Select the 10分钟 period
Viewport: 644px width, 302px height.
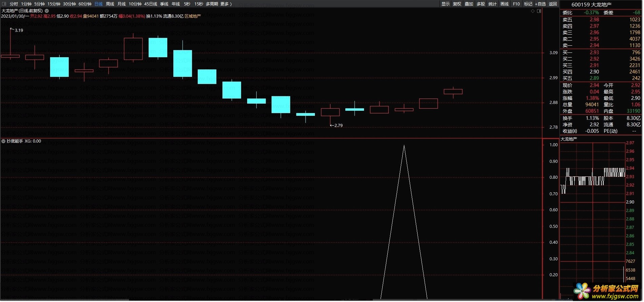click(135, 4)
